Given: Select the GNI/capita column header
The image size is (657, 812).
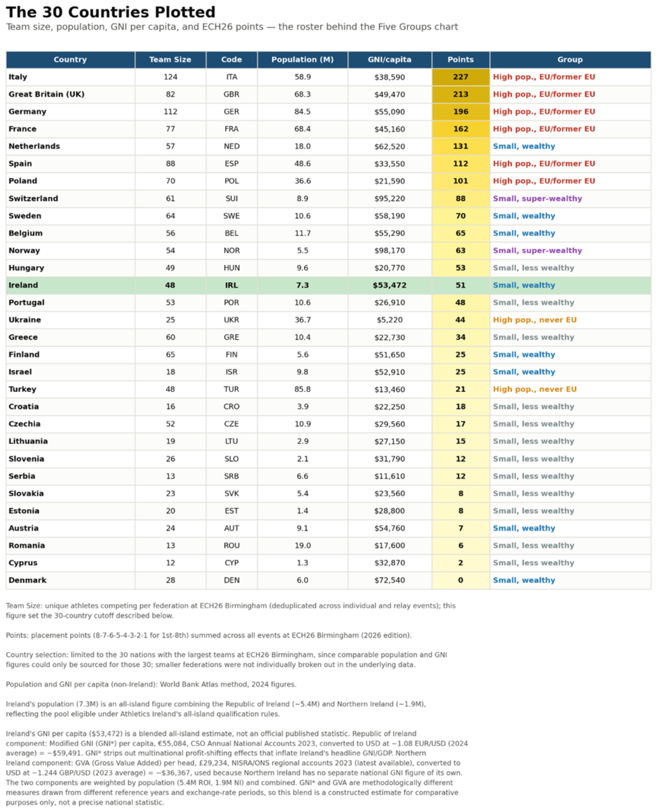Looking at the screenshot, I should 389,60.
